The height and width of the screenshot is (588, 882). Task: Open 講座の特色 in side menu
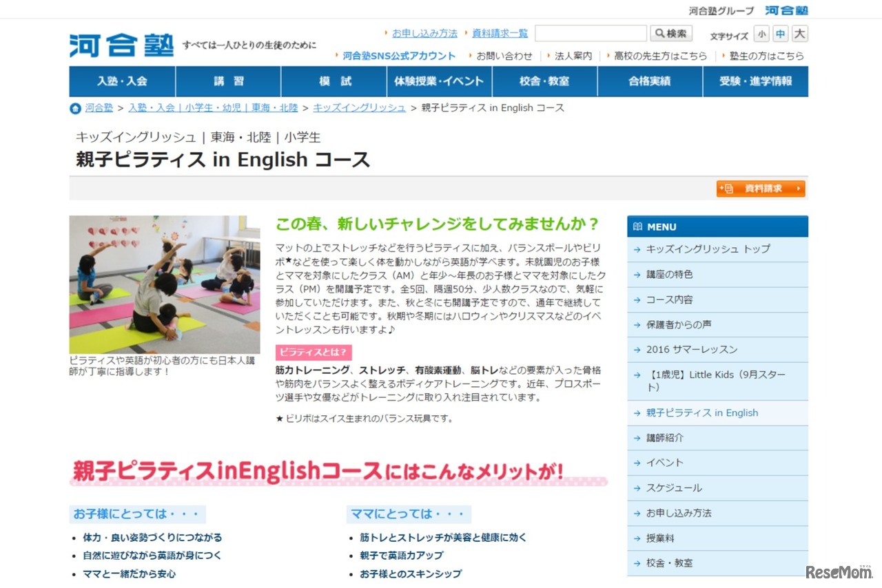pyautogui.click(x=717, y=274)
